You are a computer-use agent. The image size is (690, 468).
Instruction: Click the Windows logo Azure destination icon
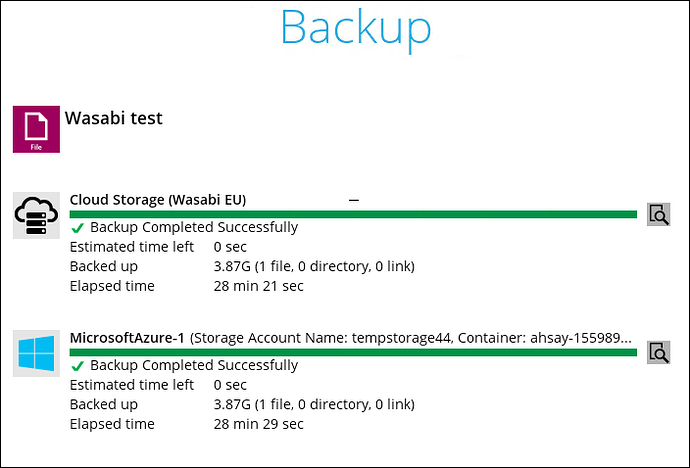point(36,353)
